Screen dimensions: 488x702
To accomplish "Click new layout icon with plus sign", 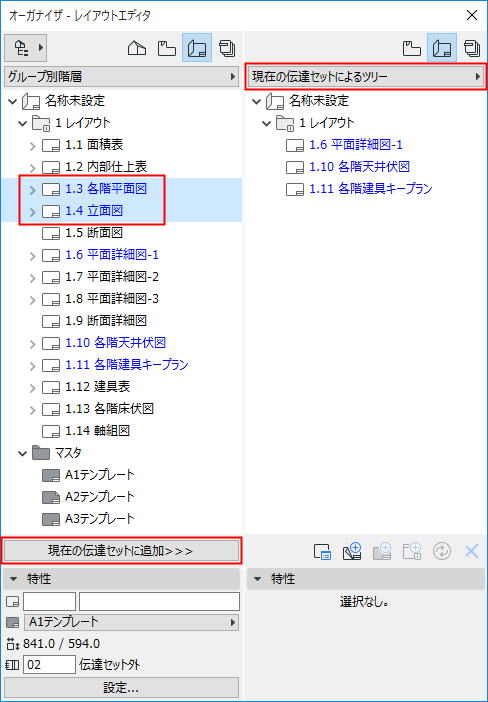I will [352, 552].
